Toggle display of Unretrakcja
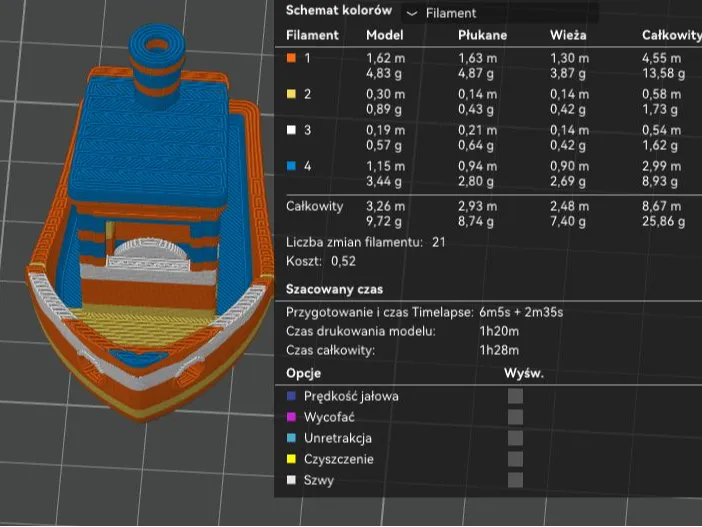Image resolution: width=702 pixels, height=527 pixels. click(x=515, y=438)
